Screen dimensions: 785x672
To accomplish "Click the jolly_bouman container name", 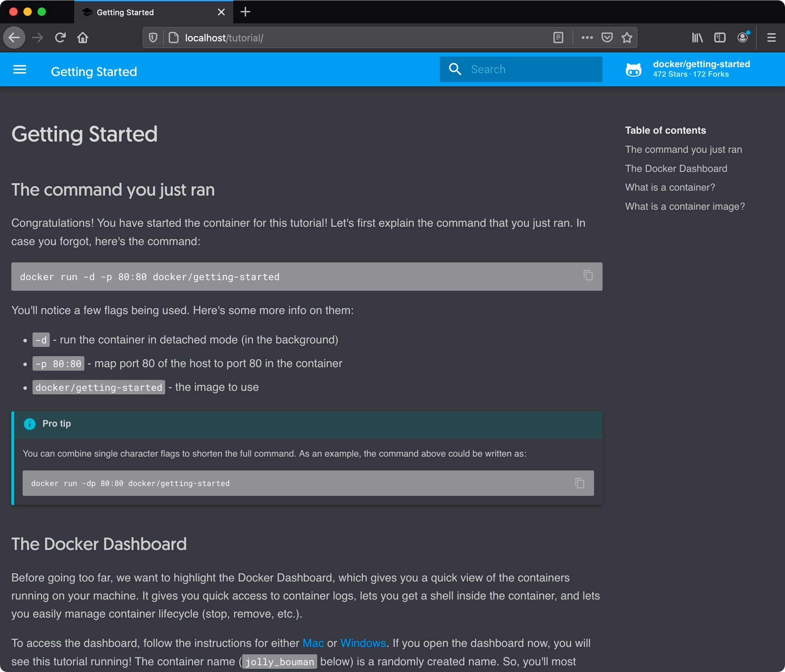I will coord(280,662).
